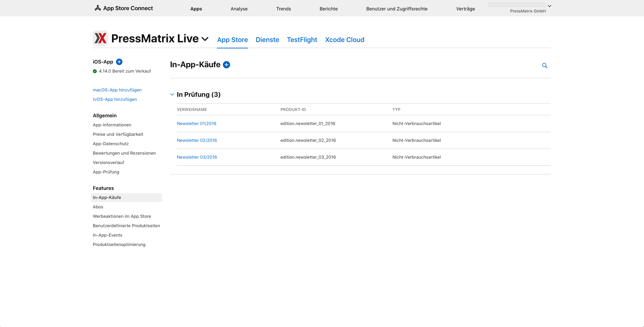Screen dimensions: 644x327
Task: Click the macOS-App hinzufügen link
Action: tap(117, 90)
